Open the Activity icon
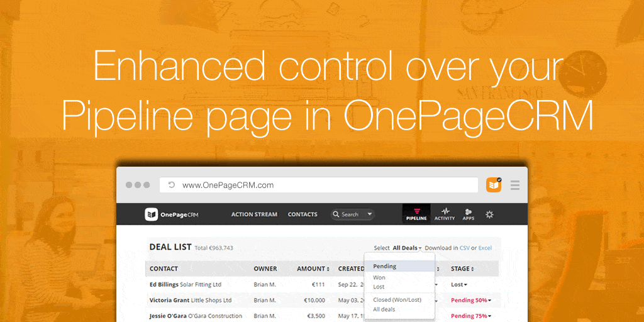 click(445, 214)
